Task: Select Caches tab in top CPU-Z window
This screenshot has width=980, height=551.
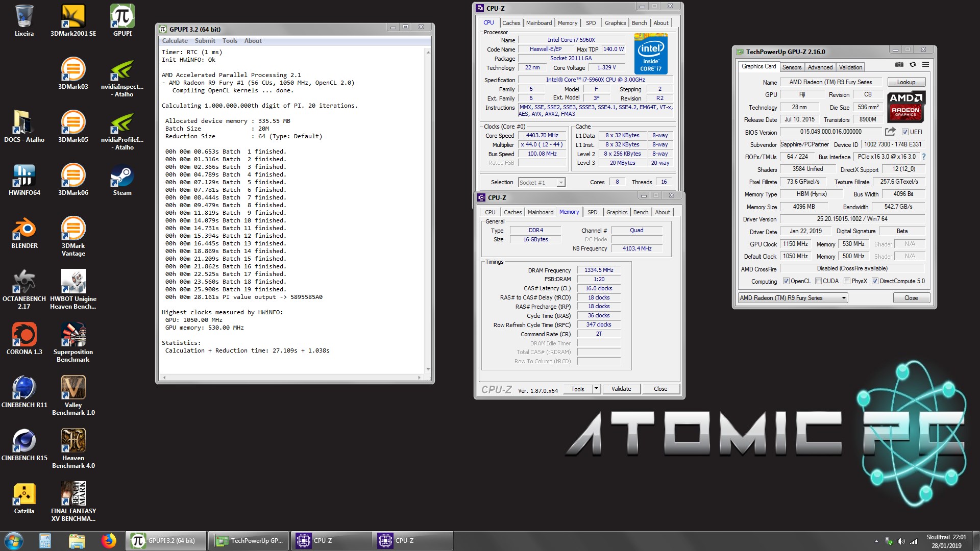Action: pyautogui.click(x=511, y=23)
